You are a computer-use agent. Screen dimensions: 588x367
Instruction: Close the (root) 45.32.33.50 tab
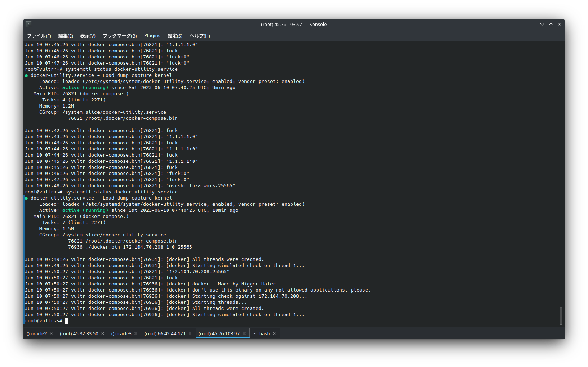(x=103, y=333)
